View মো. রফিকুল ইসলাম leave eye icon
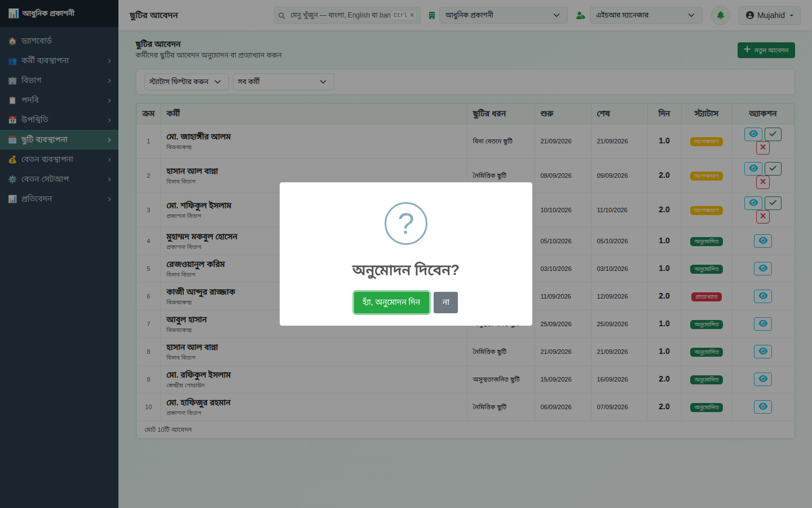 pyautogui.click(x=763, y=379)
